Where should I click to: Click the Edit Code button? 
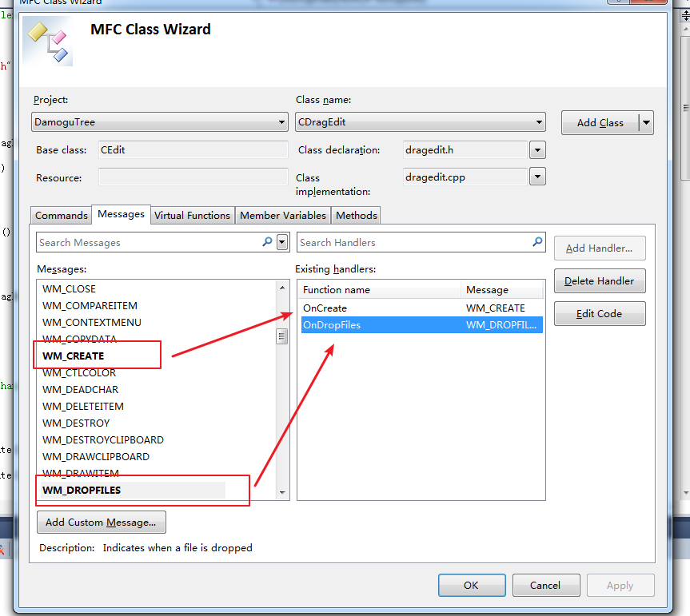[600, 313]
